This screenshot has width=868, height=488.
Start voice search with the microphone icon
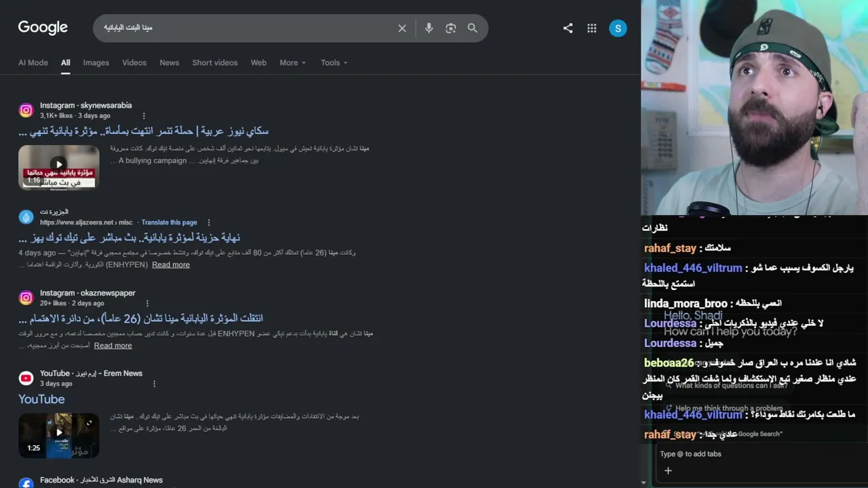(x=429, y=28)
